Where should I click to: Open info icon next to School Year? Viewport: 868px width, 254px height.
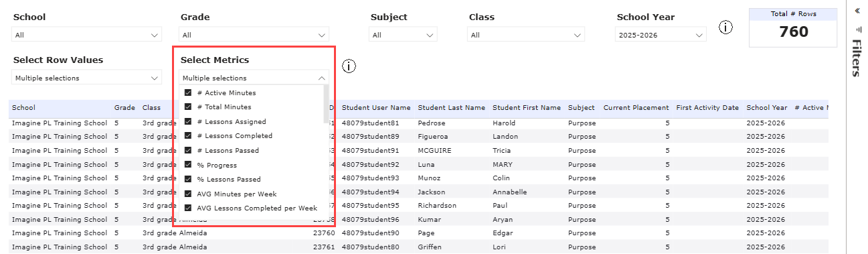pos(726,27)
